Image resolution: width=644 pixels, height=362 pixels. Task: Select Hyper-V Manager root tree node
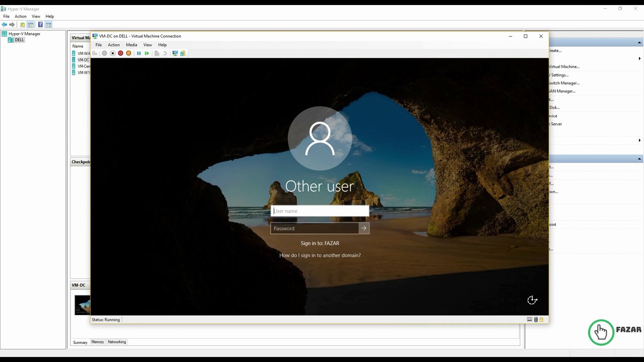coord(21,34)
